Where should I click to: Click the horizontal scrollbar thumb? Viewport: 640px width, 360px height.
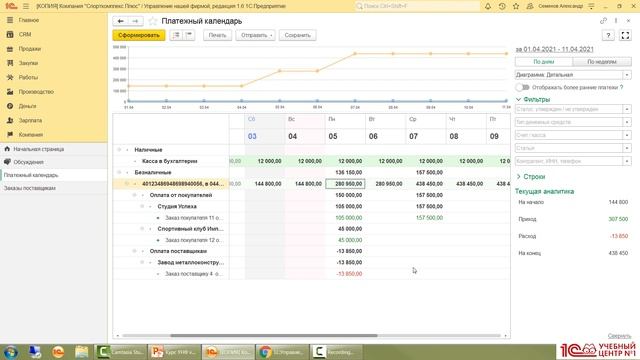273,336
